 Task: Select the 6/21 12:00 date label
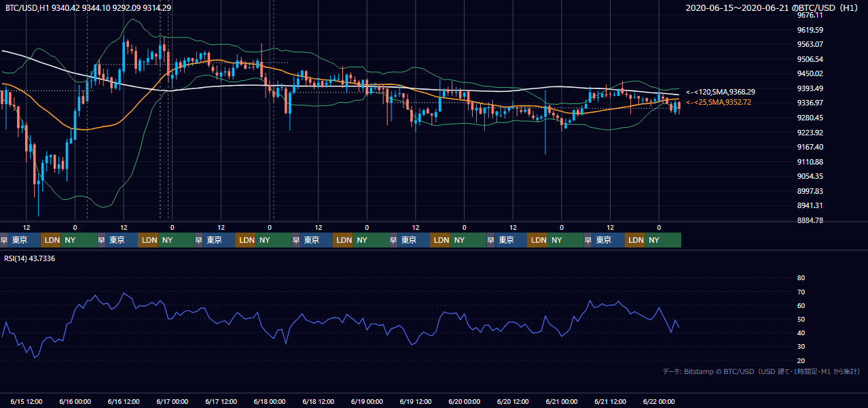click(x=610, y=401)
